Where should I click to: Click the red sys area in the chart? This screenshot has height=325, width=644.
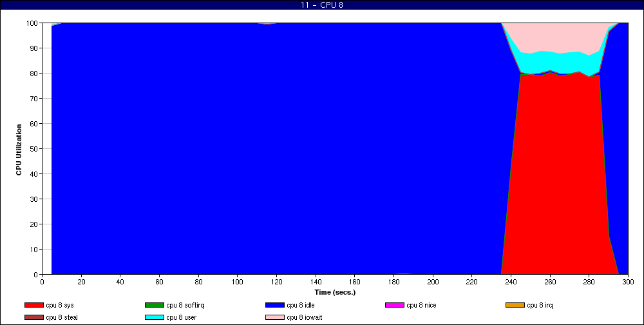click(x=560, y=173)
